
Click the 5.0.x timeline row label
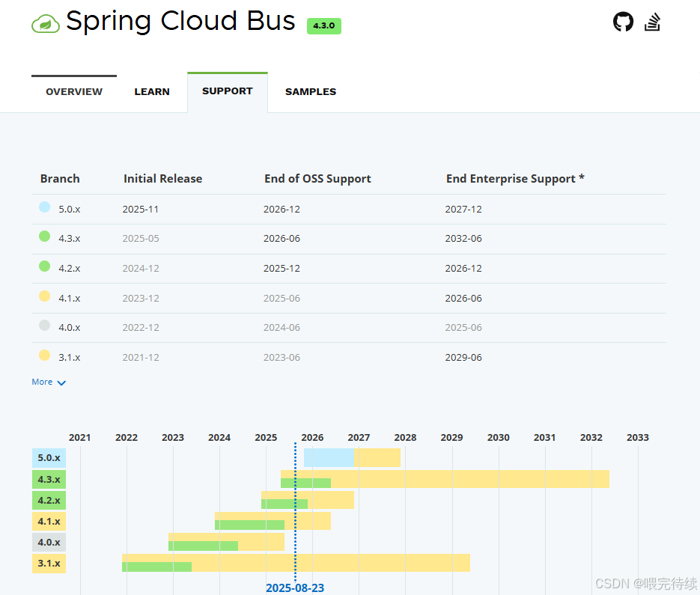point(49,458)
